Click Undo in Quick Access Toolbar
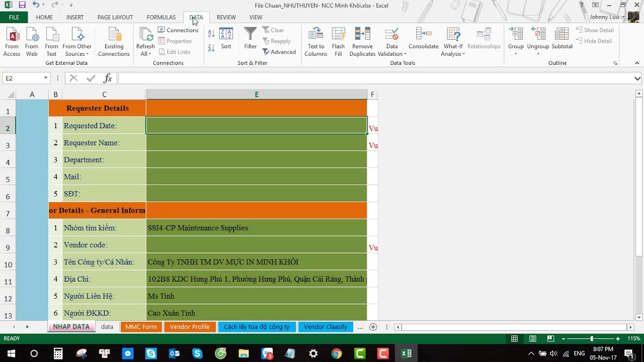The width and height of the screenshot is (644, 362). point(36,5)
